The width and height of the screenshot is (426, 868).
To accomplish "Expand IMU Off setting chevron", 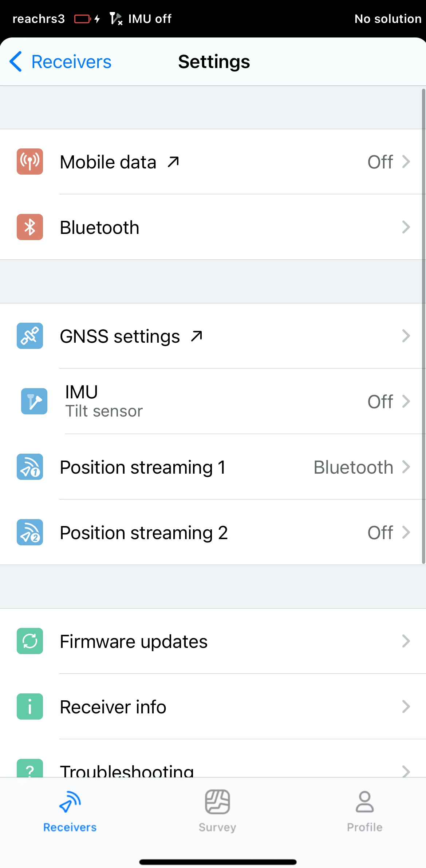I will tap(406, 401).
